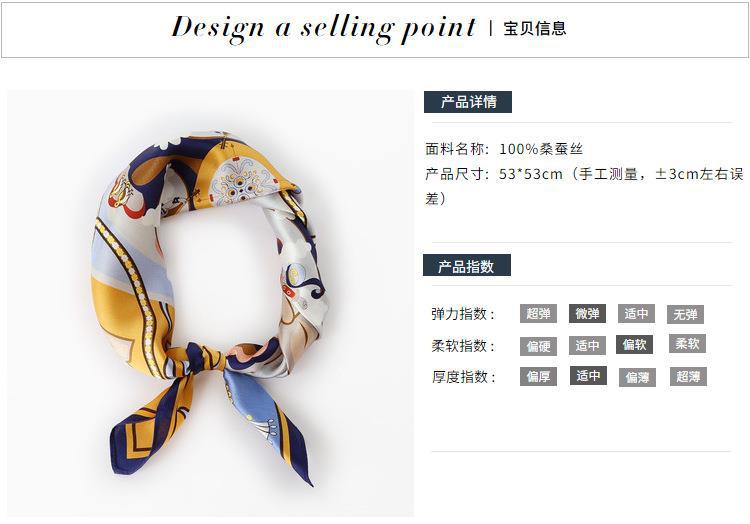
Task: Click the silk scarf product image
Action: (210, 303)
